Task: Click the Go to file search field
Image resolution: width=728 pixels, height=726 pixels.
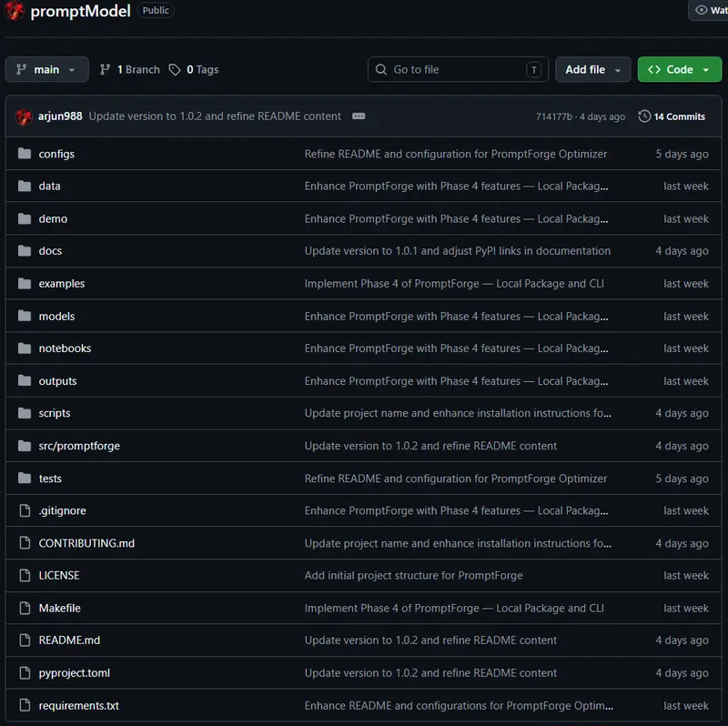Action: click(458, 70)
